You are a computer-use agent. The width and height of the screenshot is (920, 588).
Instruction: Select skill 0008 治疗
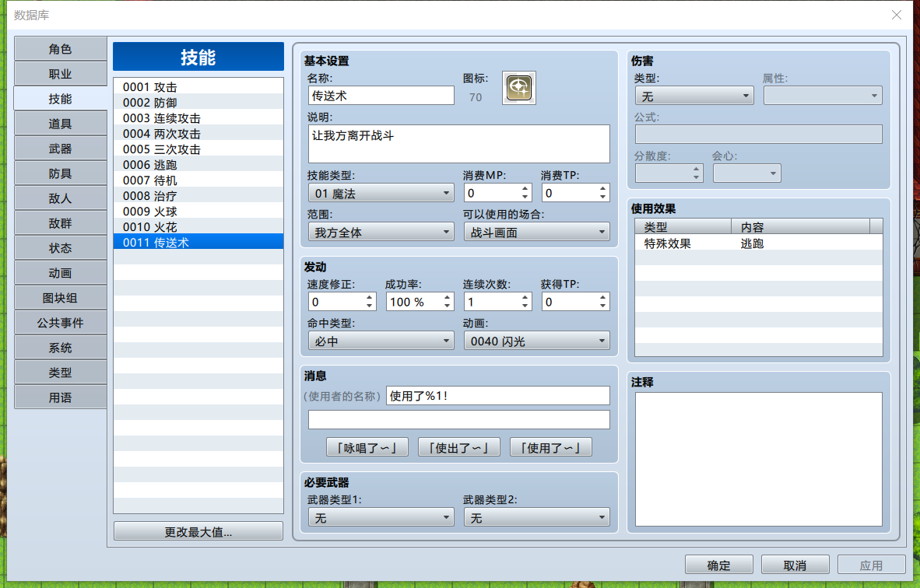(x=198, y=196)
